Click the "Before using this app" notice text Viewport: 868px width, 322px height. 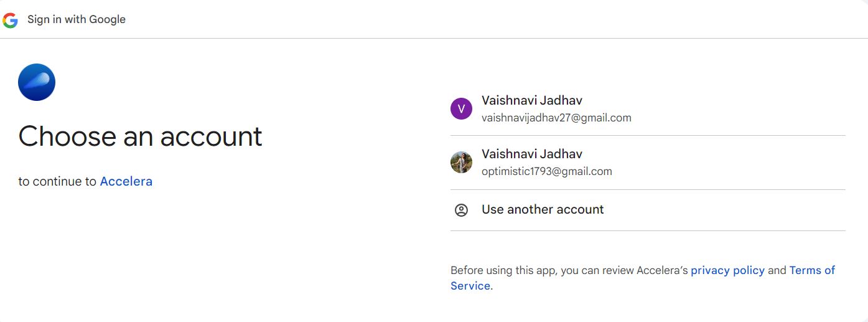[569, 270]
